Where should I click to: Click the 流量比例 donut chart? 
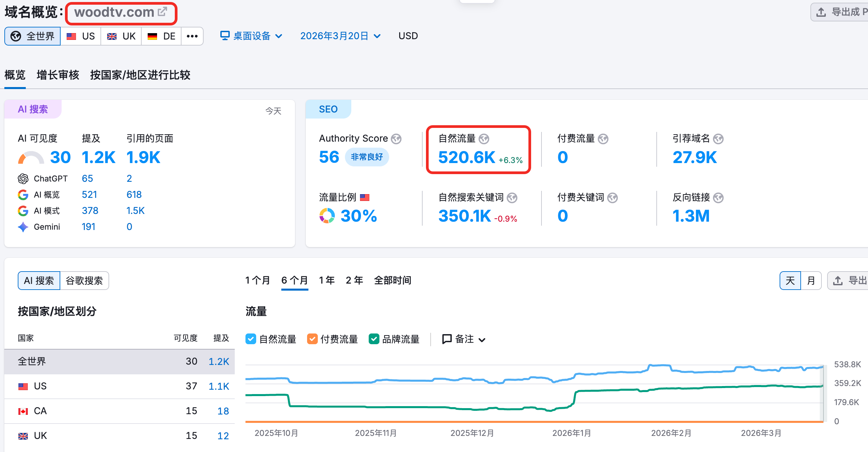(x=327, y=216)
